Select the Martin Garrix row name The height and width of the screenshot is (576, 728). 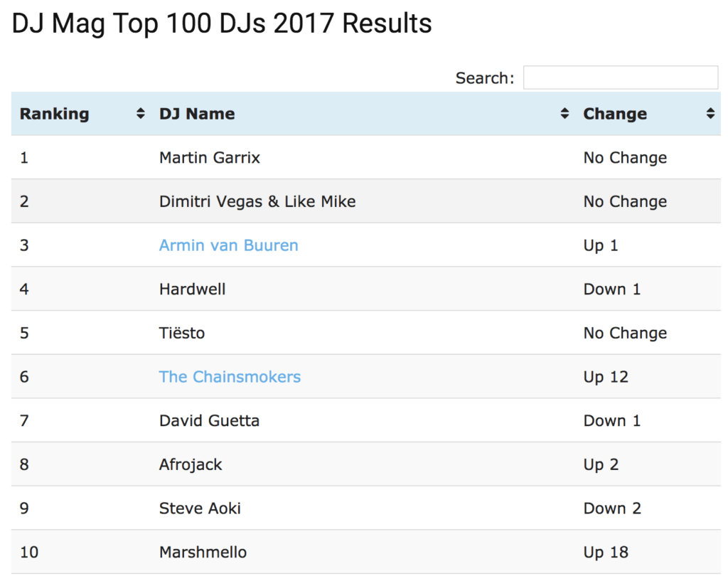[x=210, y=158]
